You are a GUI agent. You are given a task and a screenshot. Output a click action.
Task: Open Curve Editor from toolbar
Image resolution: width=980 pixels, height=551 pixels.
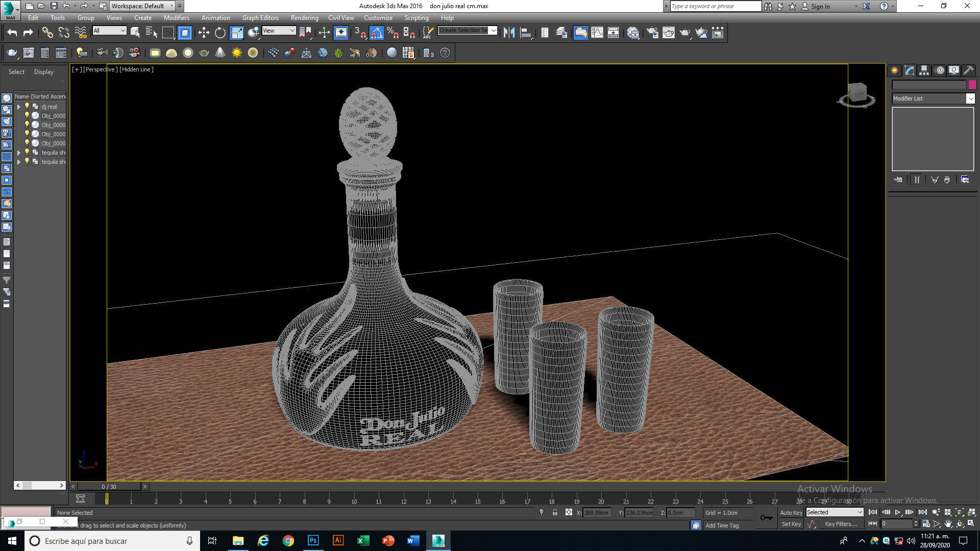pos(597,33)
